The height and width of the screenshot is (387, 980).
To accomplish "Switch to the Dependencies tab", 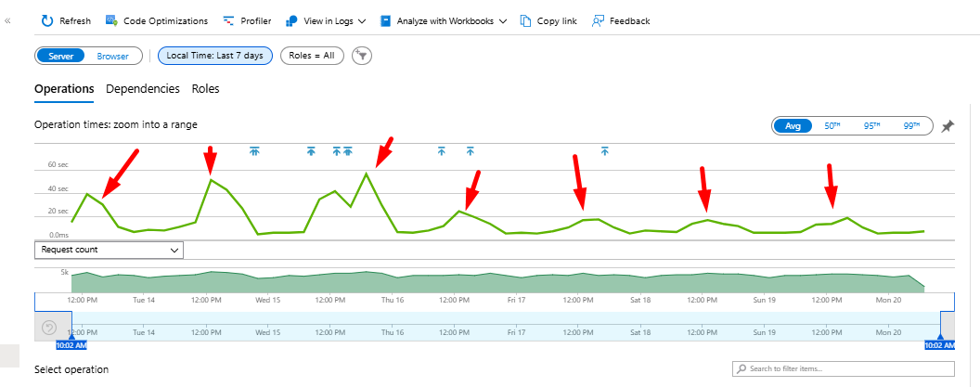I will [x=143, y=89].
